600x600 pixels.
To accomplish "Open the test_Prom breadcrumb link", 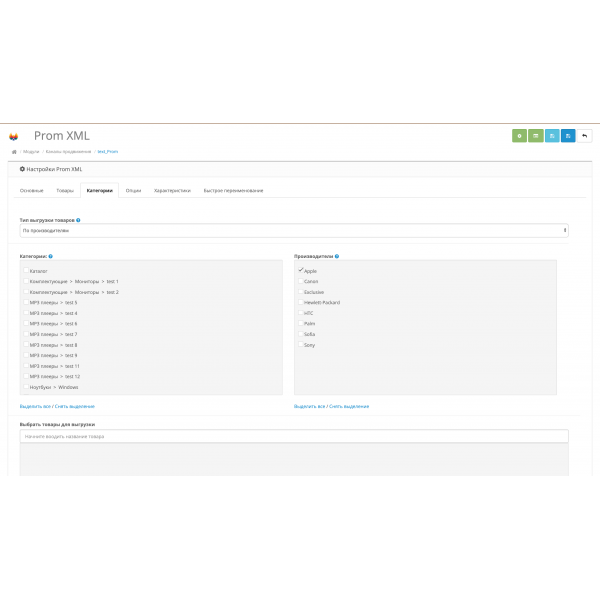I will tap(108, 152).
